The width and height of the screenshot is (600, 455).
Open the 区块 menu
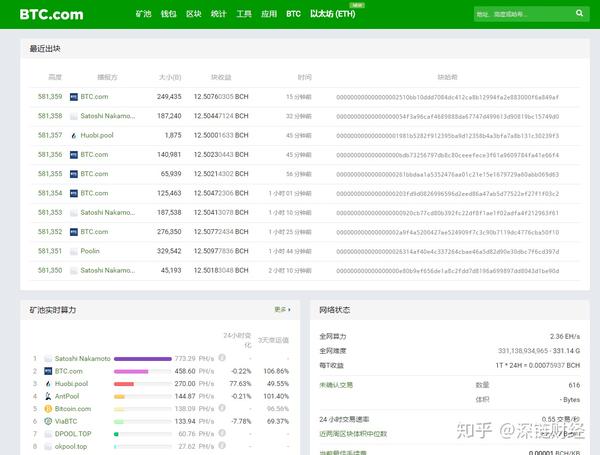point(194,14)
